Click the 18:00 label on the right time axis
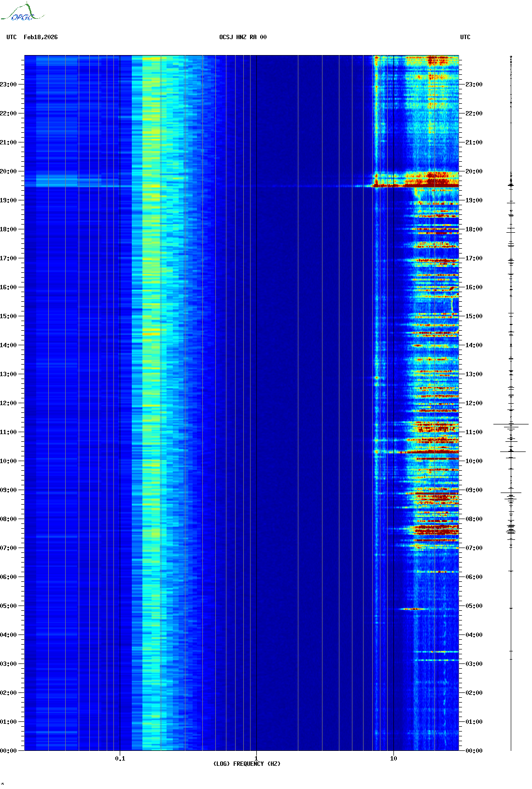The height and width of the screenshot is (789, 532). pos(474,229)
